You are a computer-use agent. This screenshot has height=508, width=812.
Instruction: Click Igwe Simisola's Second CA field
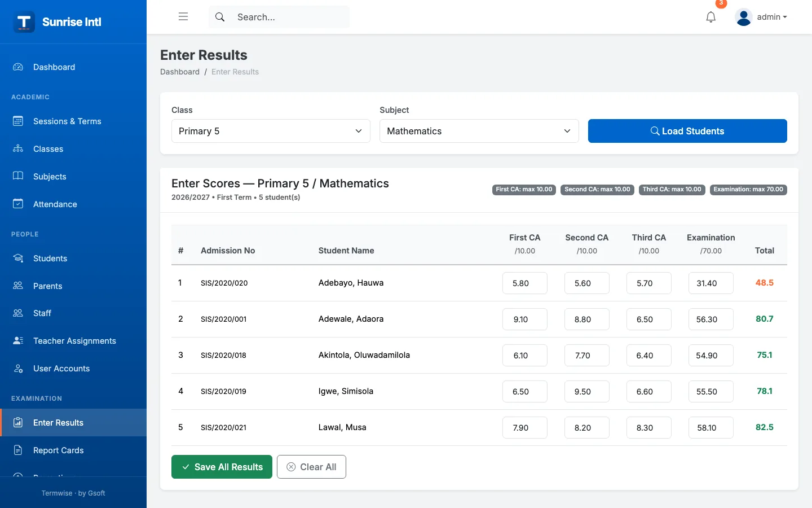tap(587, 392)
